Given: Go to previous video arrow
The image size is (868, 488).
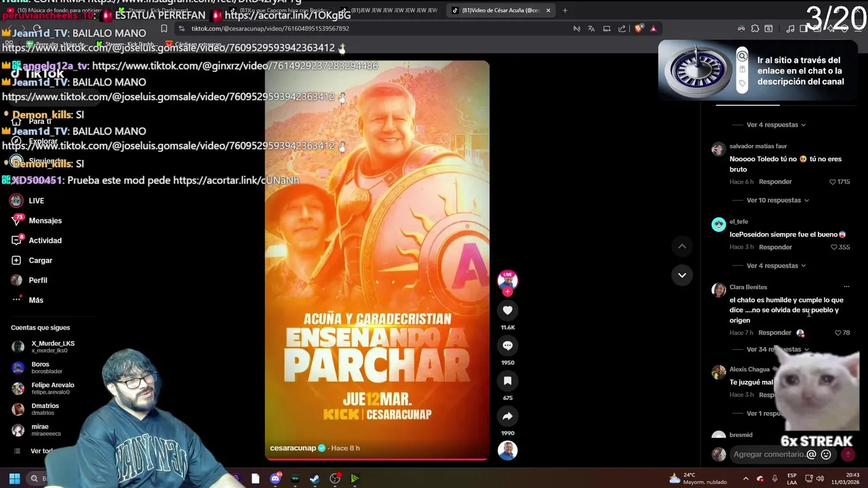Looking at the screenshot, I should (682, 247).
